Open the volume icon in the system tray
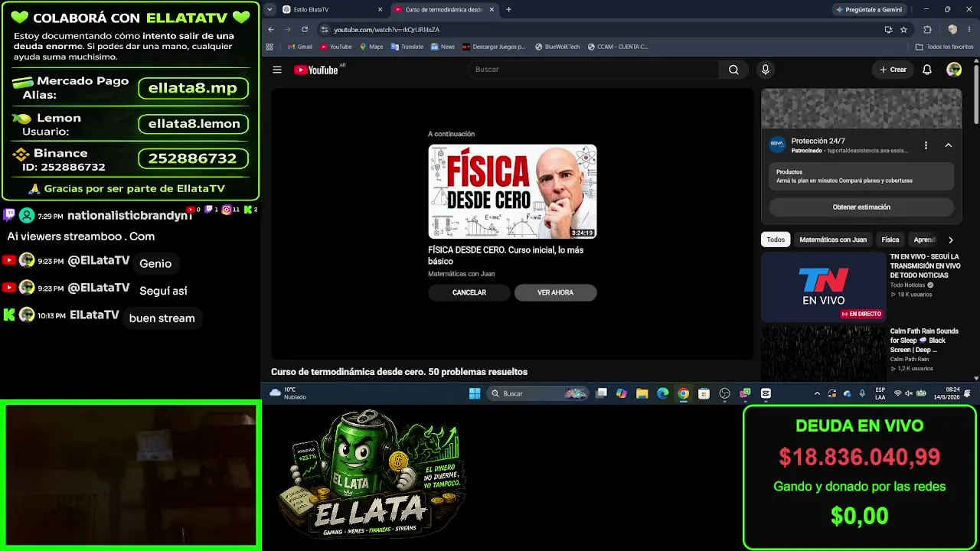 [x=909, y=393]
